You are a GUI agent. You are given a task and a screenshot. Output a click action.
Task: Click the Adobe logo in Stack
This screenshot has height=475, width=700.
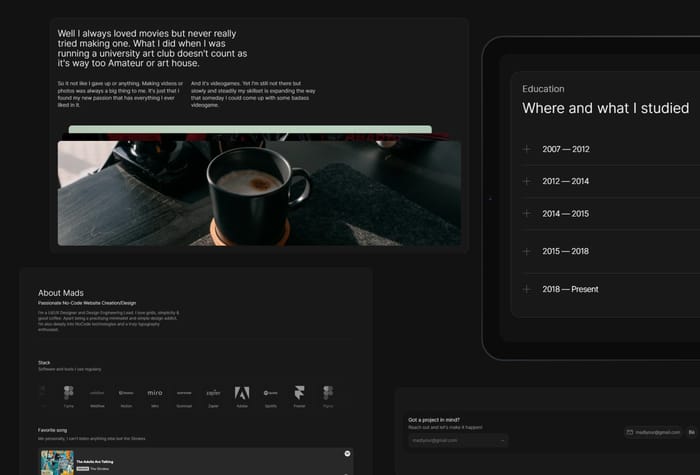(x=242, y=393)
